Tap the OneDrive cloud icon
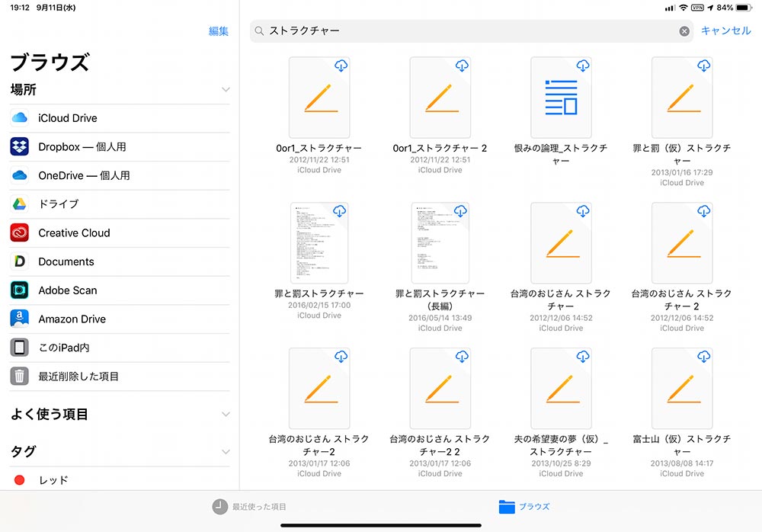762x532 pixels. point(20,175)
